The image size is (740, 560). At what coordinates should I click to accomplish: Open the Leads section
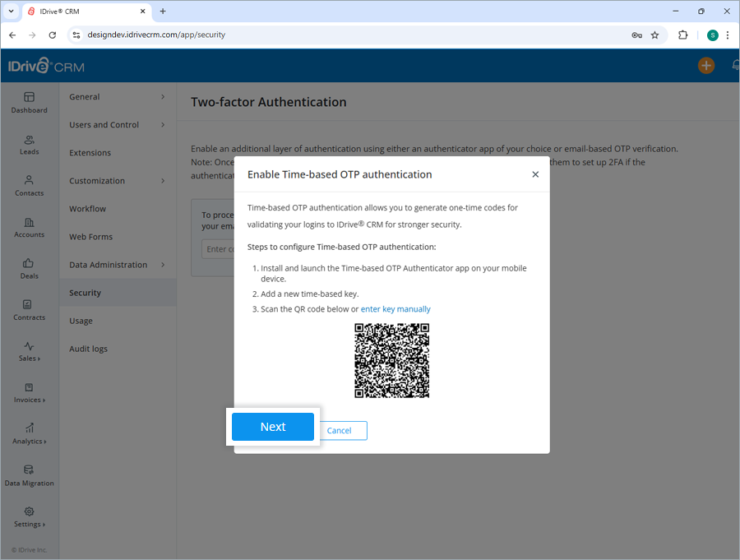[x=29, y=146]
